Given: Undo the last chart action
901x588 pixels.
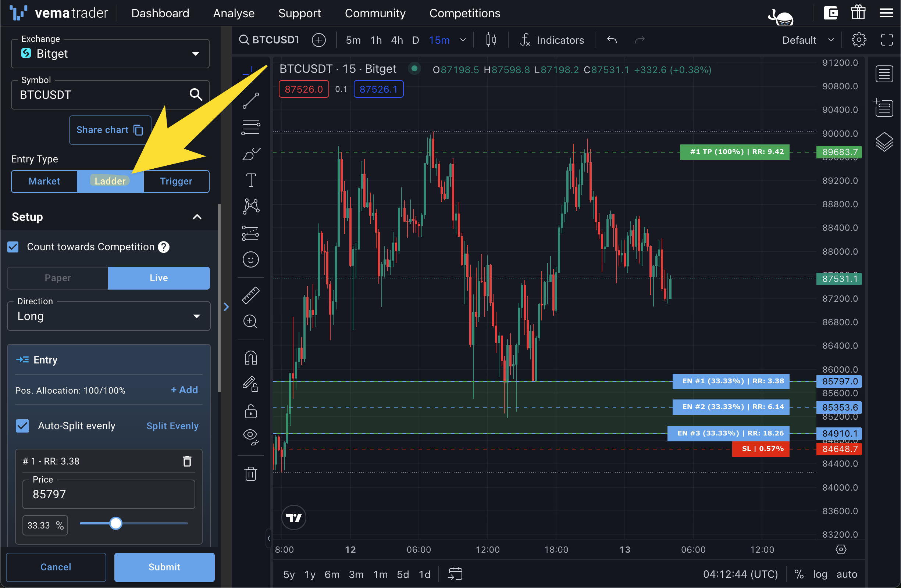Looking at the screenshot, I should click(x=612, y=40).
